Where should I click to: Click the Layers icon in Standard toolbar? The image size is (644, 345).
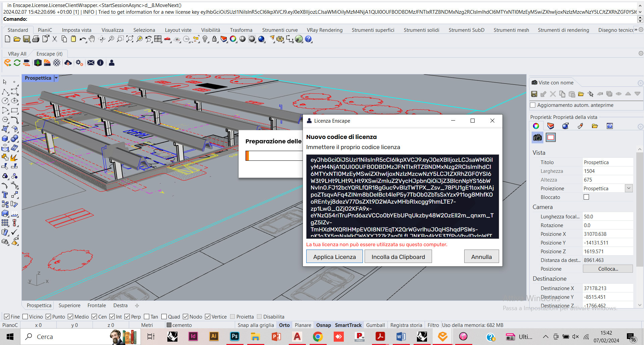[x=224, y=39]
